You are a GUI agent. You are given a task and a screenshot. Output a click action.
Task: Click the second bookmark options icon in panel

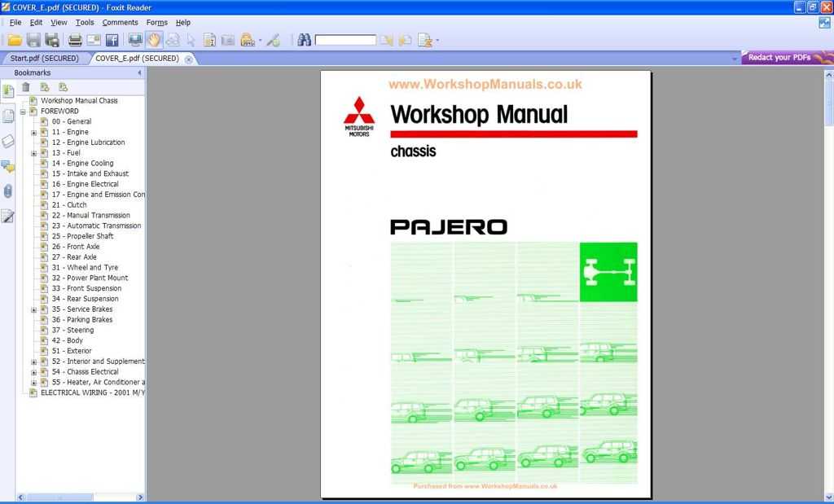coord(64,87)
